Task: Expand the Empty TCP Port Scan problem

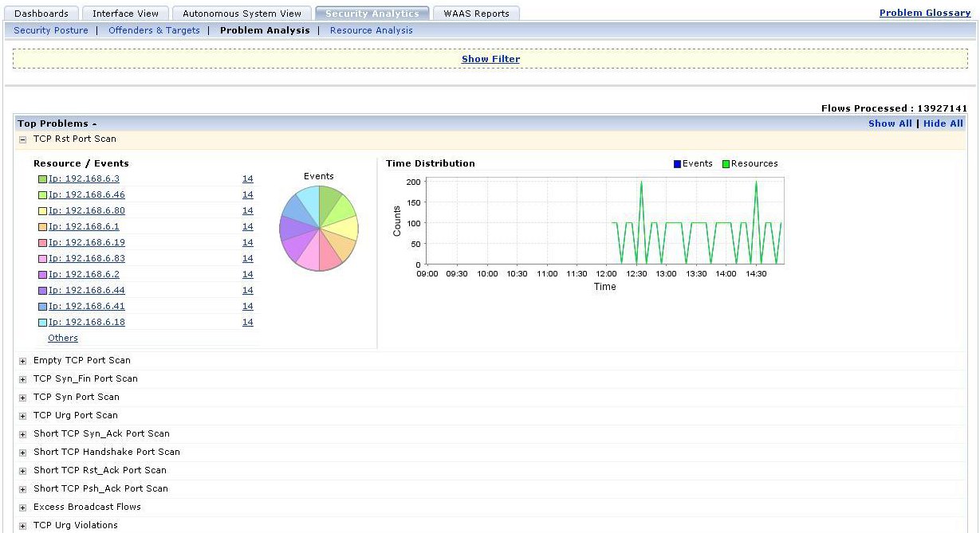Action: [22, 360]
